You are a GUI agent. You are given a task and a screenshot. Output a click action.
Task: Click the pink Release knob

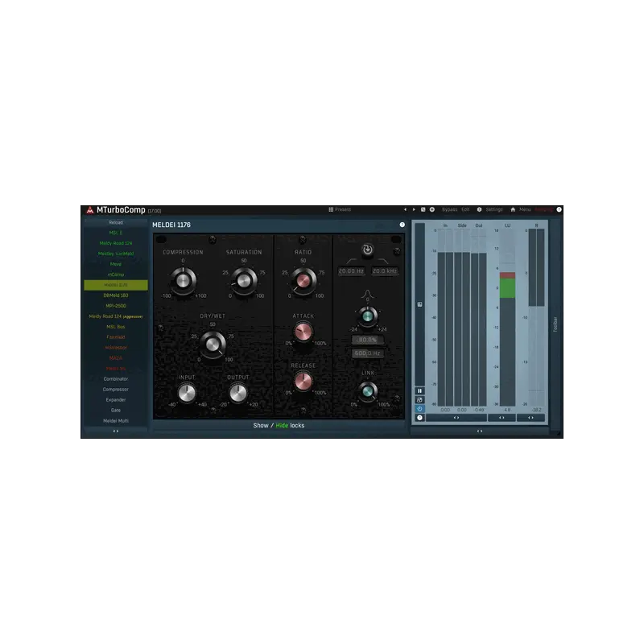tap(303, 381)
